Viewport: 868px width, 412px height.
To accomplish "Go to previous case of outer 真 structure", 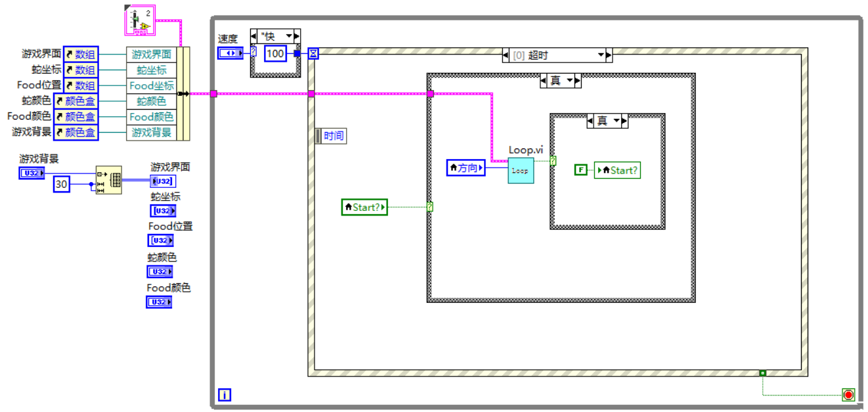I will coord(544,81).
